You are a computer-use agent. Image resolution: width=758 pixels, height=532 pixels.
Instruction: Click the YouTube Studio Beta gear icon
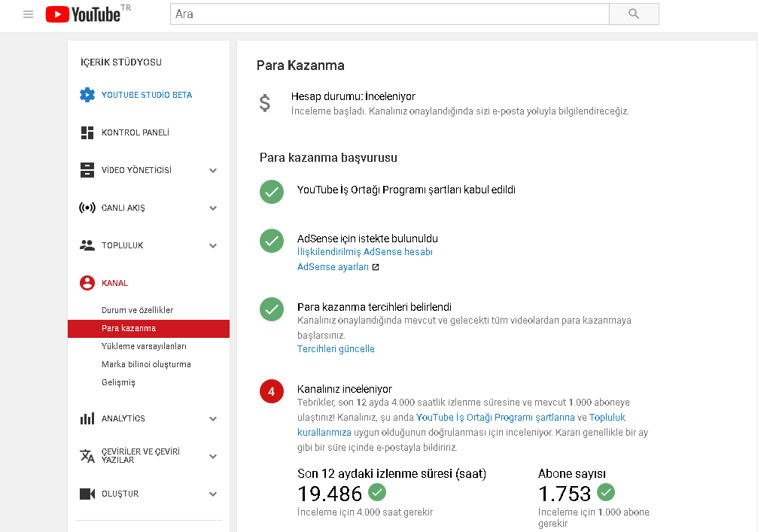[87, 95]
